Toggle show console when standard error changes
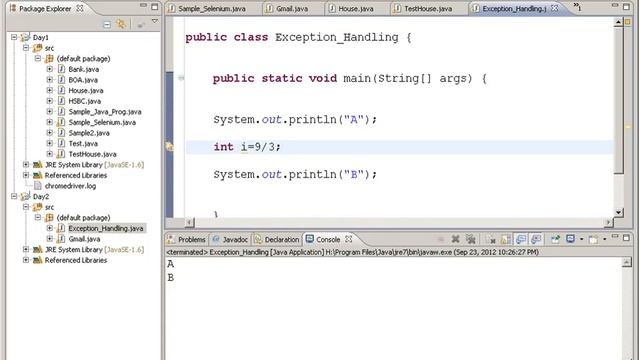Screen dimensions: 640x360 tap(536, 239)
